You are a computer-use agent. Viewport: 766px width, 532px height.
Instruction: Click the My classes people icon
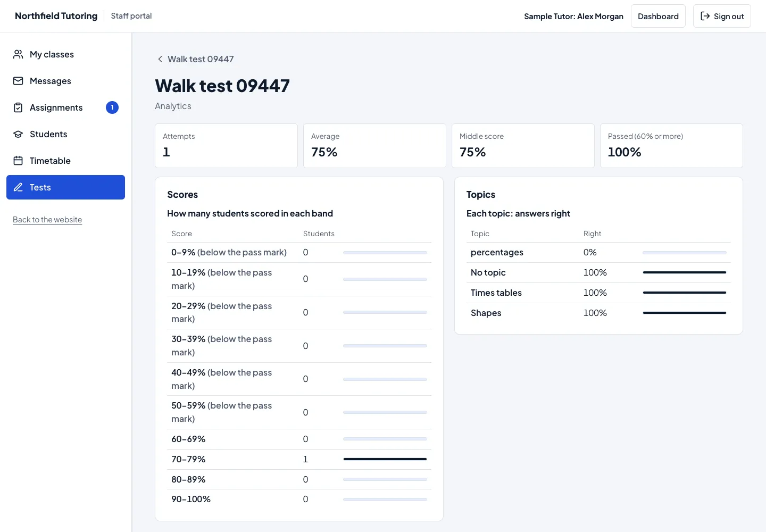tap(18, 54)
